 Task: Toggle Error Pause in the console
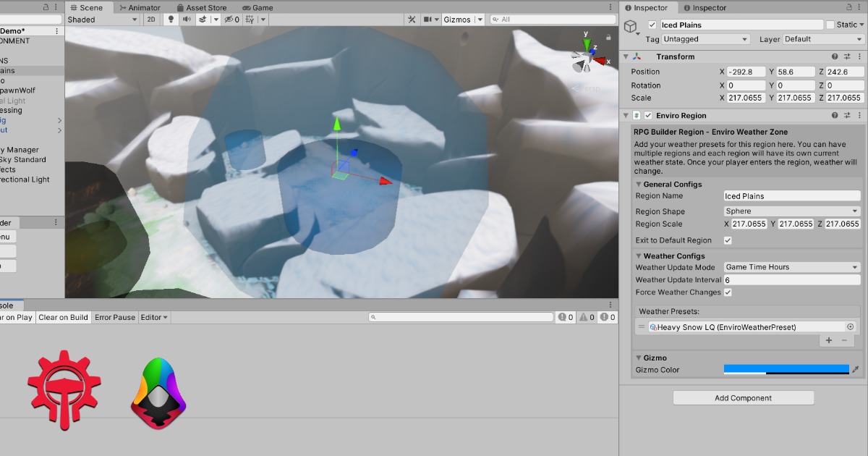[x=115, y=317]
